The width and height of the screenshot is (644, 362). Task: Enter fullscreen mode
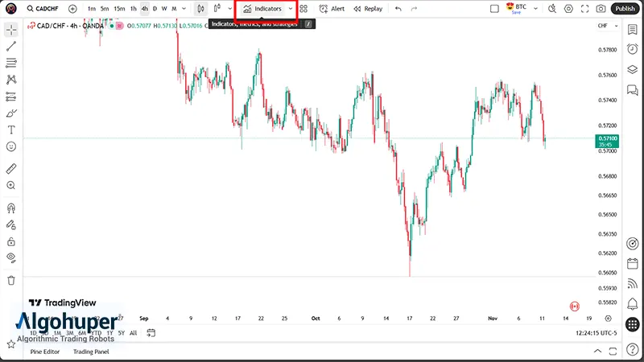point(585,9)
